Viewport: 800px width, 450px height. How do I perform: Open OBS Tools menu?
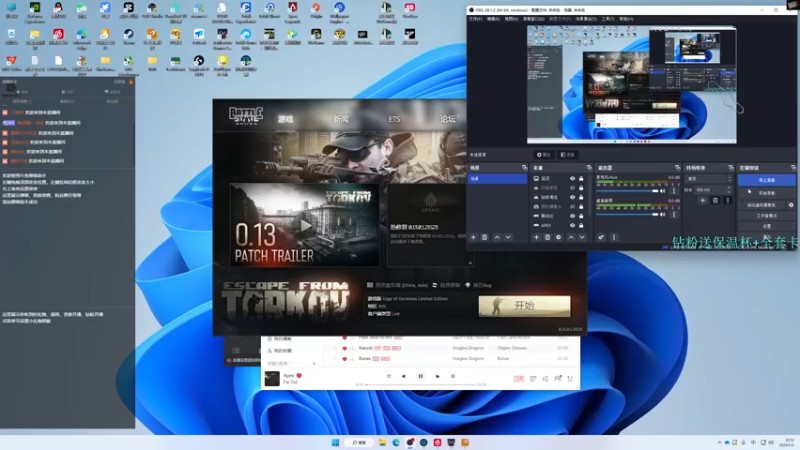point(608,19)
